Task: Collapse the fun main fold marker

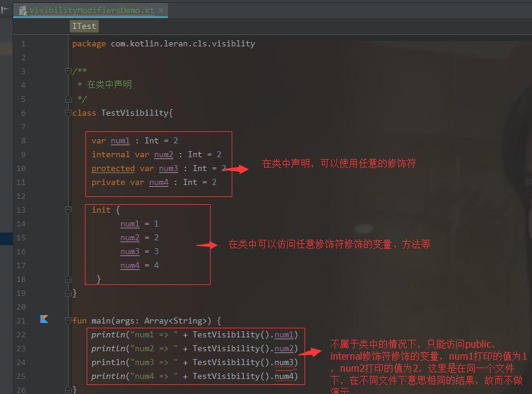Action: click(68, 321)
